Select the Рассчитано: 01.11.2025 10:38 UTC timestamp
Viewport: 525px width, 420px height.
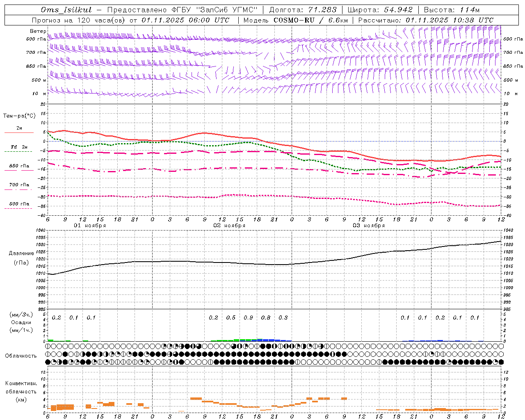[x=426, y=20]
